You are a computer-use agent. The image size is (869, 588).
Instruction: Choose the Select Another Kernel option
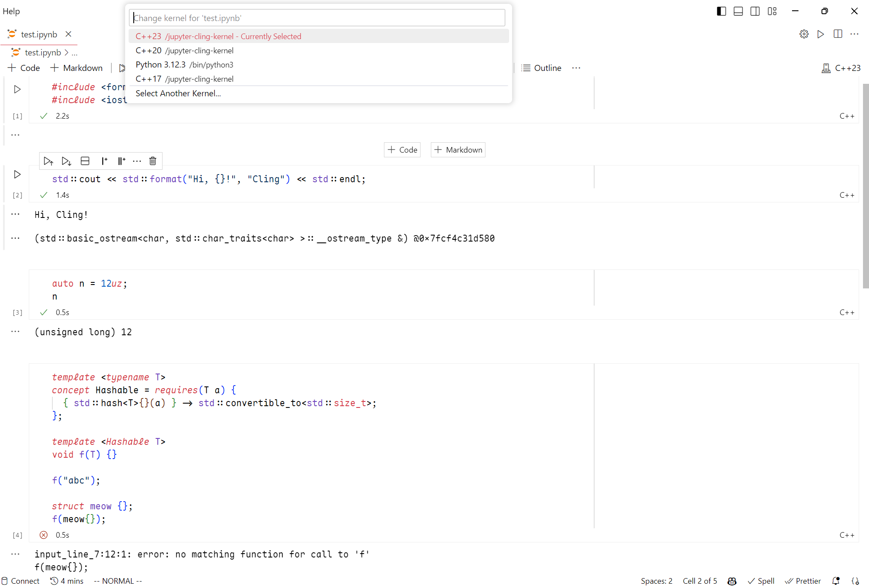(178, 93)
